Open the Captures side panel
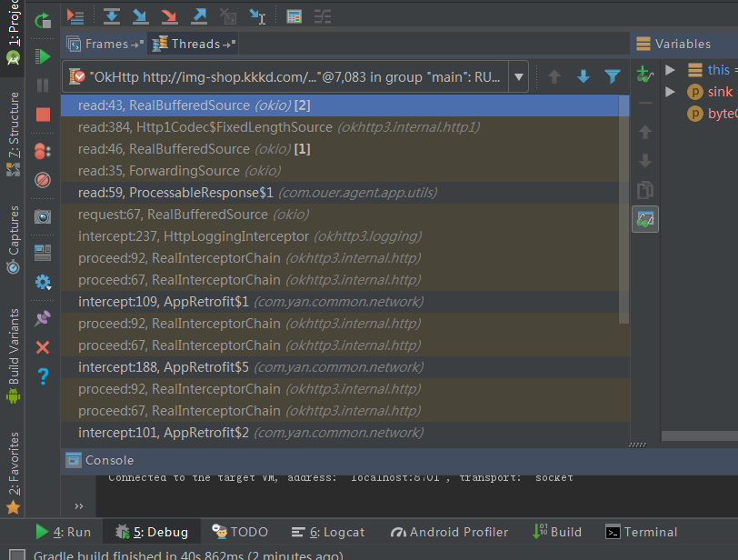 point(13,240)
